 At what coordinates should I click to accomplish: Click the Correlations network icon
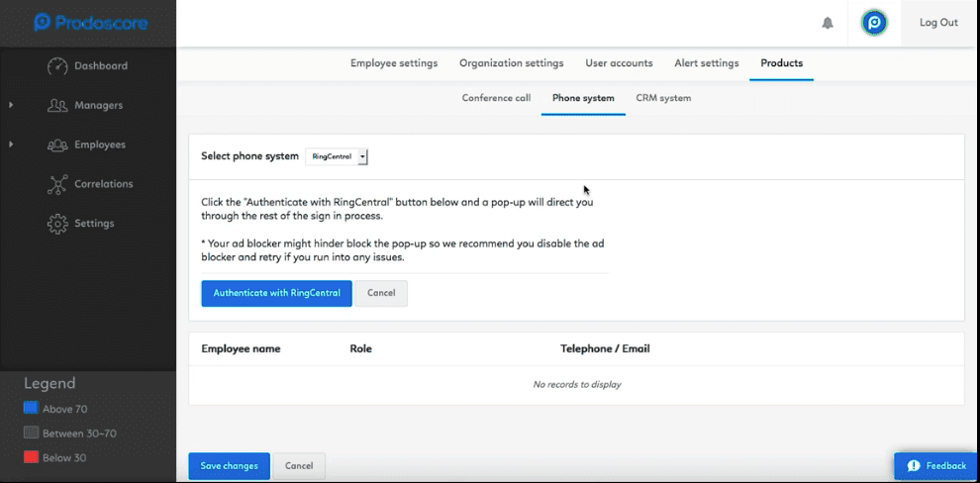tap(57, 184)
